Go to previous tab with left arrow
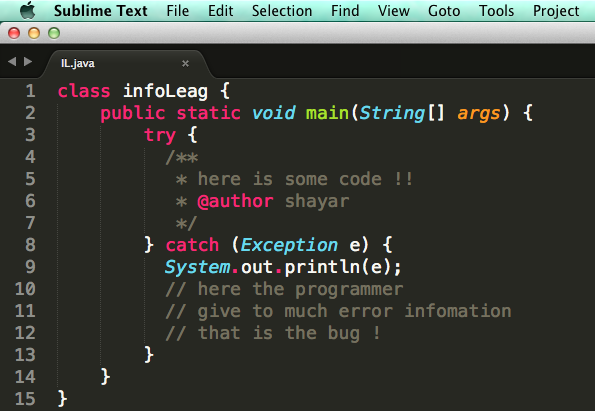Viewport: 595px width, 411px height. point(12,61)
